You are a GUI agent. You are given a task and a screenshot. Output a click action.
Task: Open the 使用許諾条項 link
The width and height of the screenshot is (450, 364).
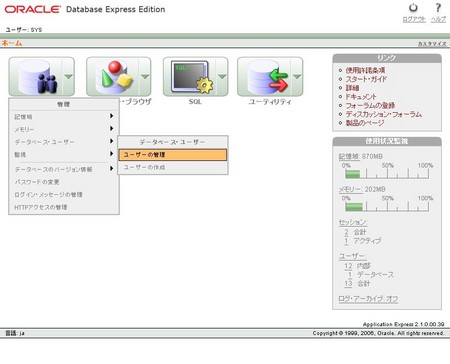365,70
